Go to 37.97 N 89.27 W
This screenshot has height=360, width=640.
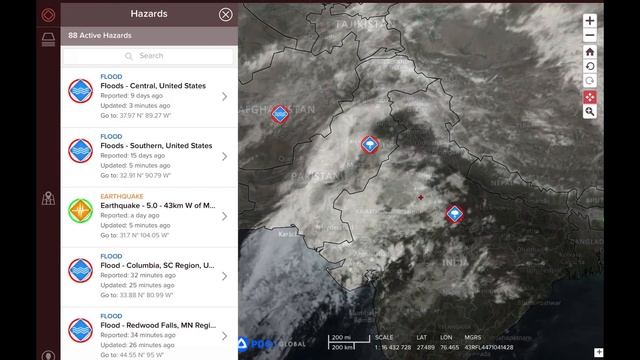[x=136, y=116]
